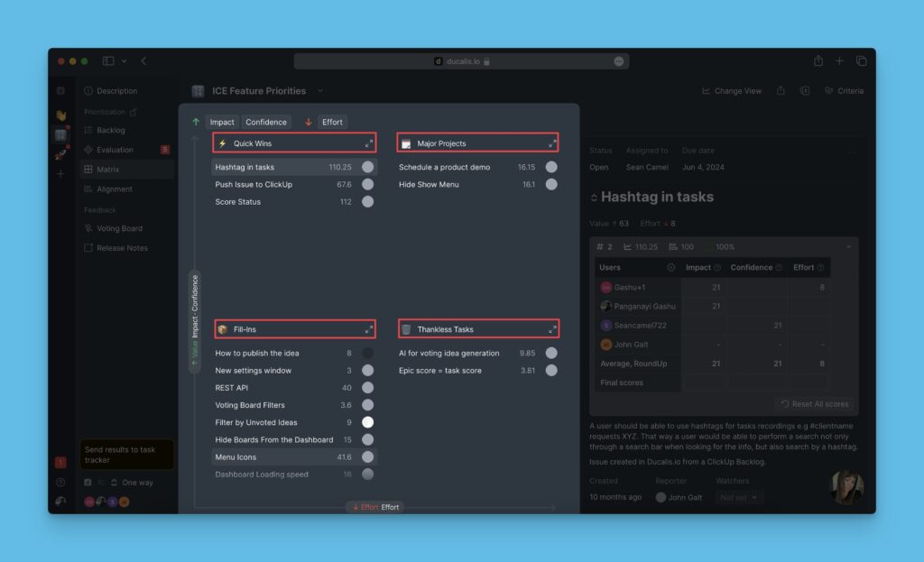Viewport: 924px width, 562px height.
Task: Open the Backlog section in sidebar
Action: point(110,131)
